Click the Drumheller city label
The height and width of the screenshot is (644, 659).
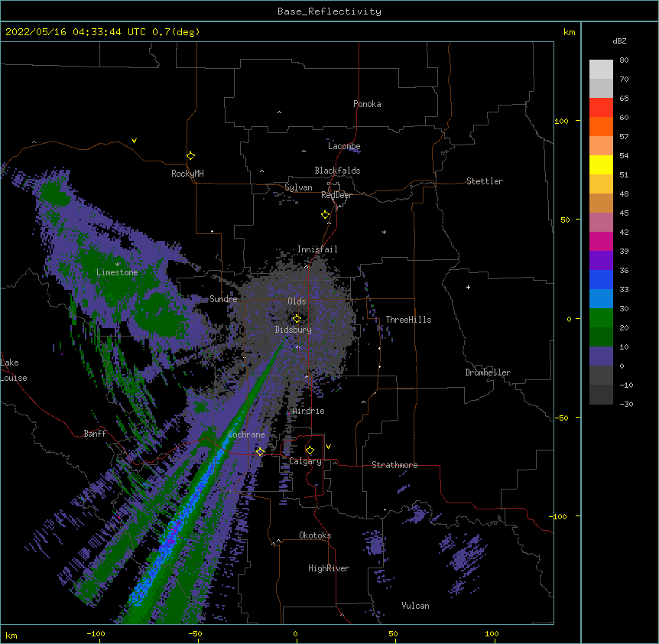tap(488, 372)
